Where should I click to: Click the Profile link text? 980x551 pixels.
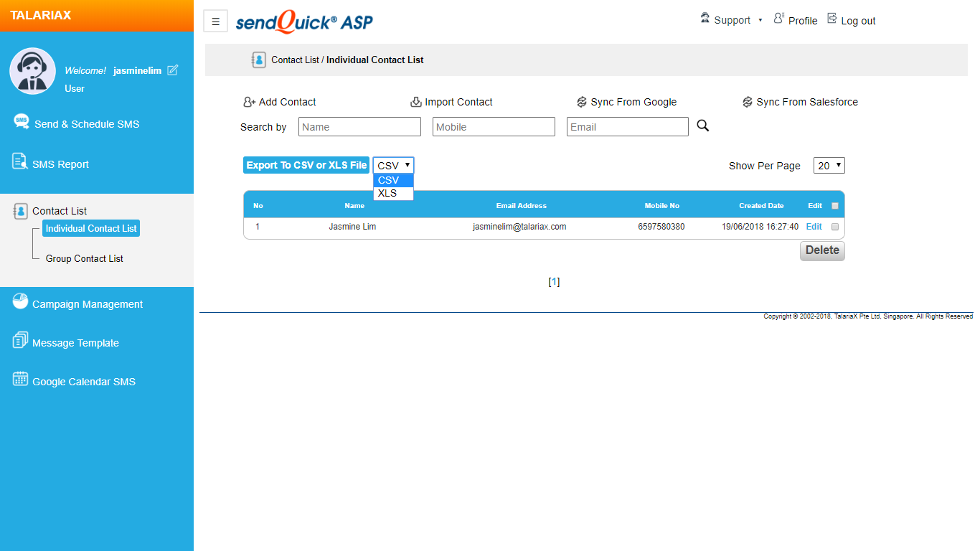tap(803, 21)
